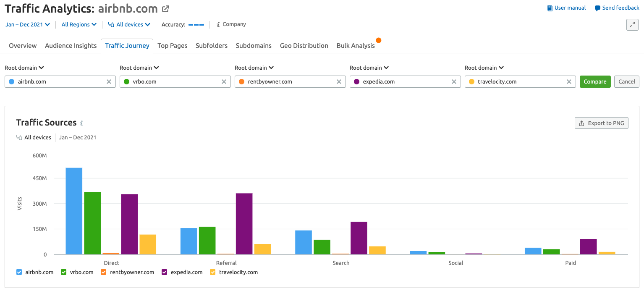Open the Bulk Analysis tab
This screenshot has width=644, height=293.
(356, 46)
